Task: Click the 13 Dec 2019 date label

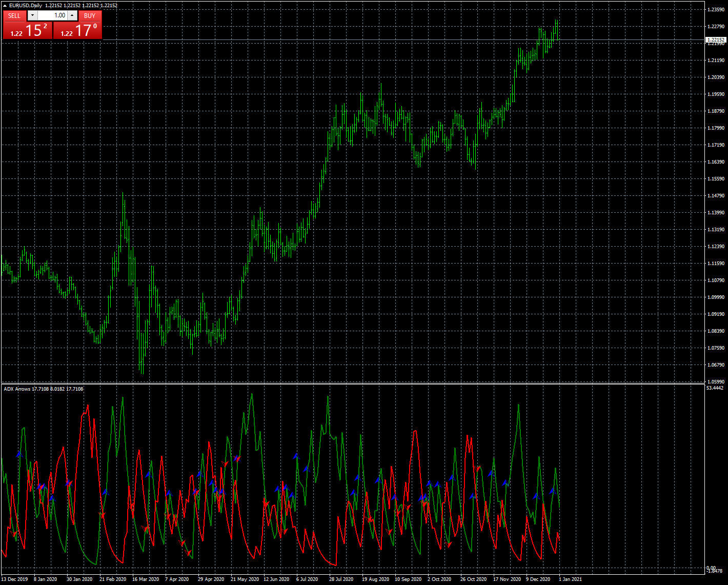Action: (x=14, y=579)
